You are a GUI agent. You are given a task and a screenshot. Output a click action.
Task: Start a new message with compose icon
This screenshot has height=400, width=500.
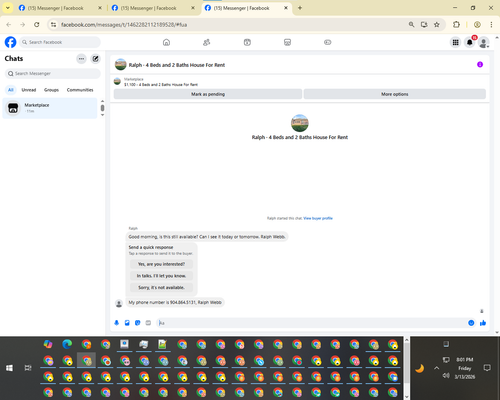coord(96,59)
